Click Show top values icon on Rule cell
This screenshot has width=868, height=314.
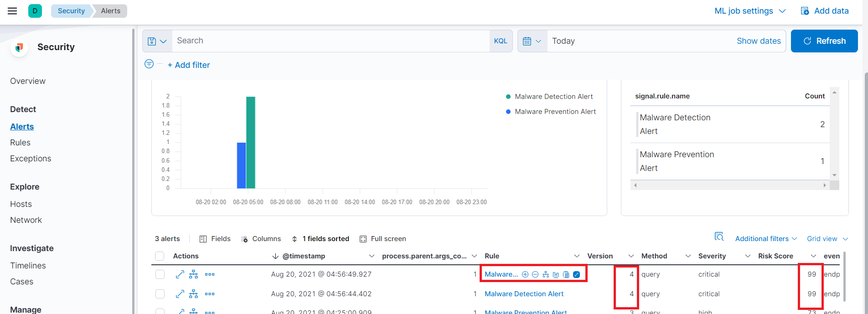(556, 274)
